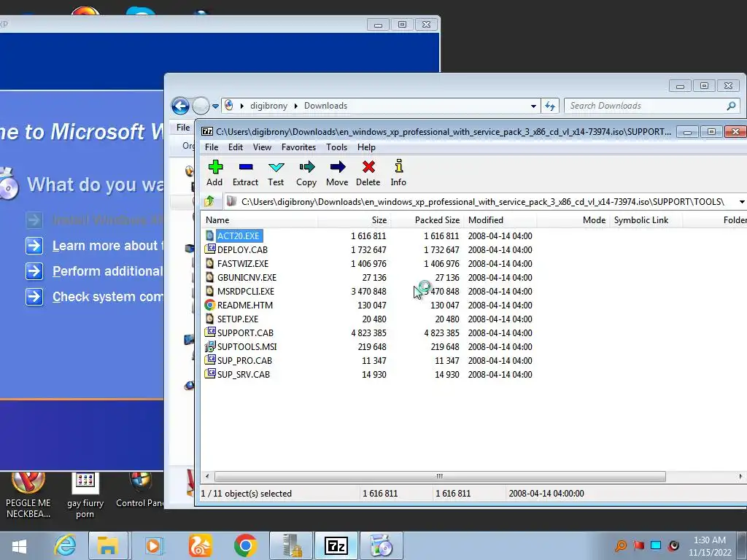Screen dimensions: 747x560
Task: Select the DEPLOY.CAB file
Action: point(242,249)
